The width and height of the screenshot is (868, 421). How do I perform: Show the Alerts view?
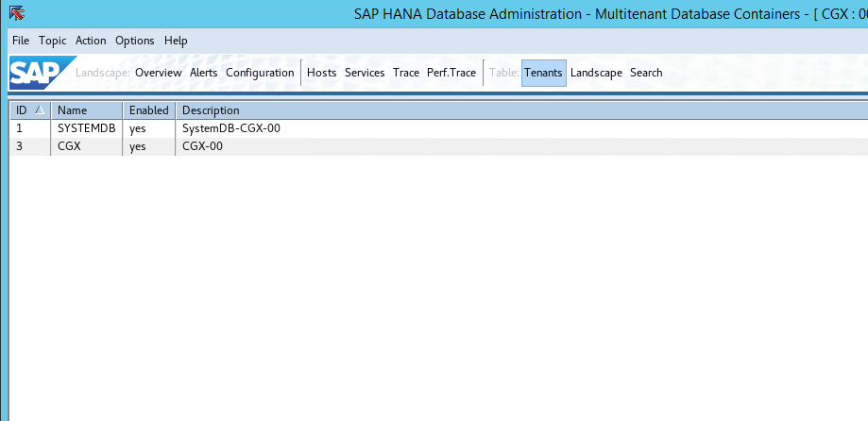click(x=204, y=73)
